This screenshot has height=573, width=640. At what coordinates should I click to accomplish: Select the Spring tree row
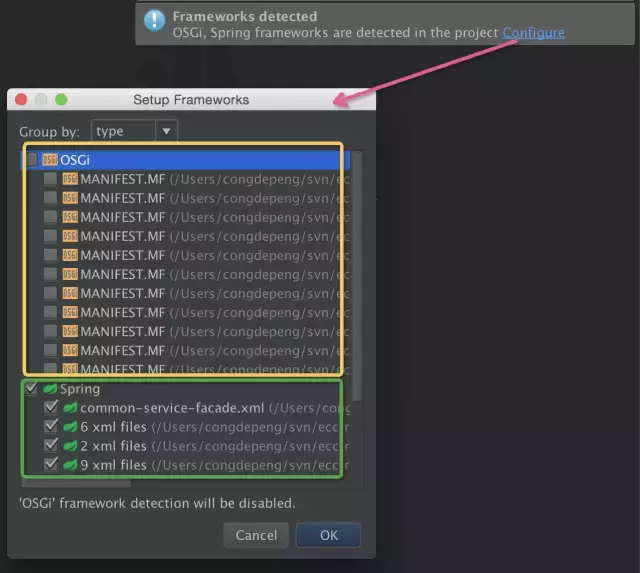[186, 389]
